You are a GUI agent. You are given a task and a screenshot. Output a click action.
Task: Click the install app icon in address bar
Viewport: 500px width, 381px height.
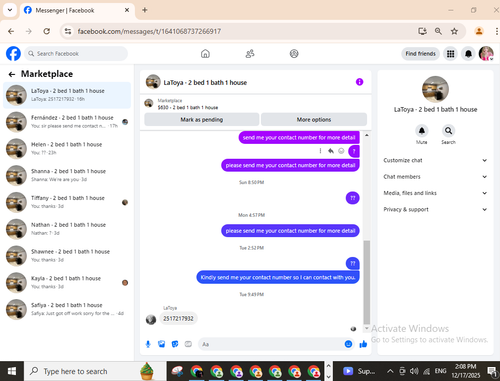click(422, 31)
